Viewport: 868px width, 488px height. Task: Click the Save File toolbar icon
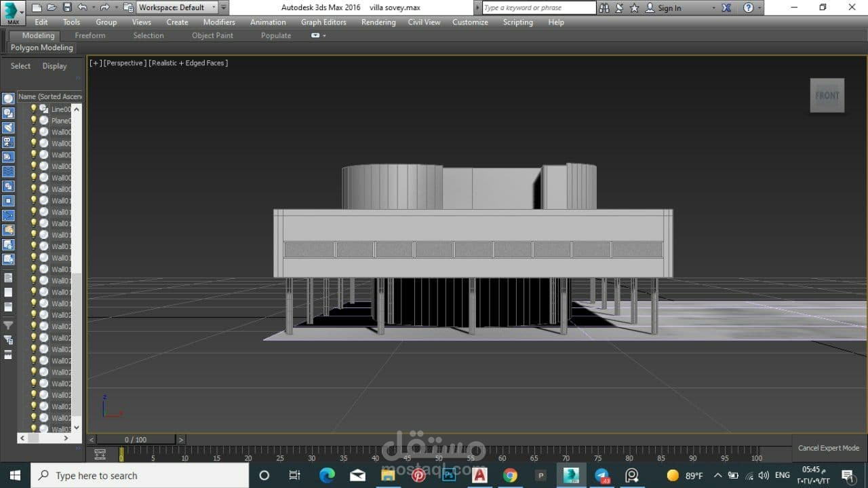pyautogui.click(x=67, y=7)
